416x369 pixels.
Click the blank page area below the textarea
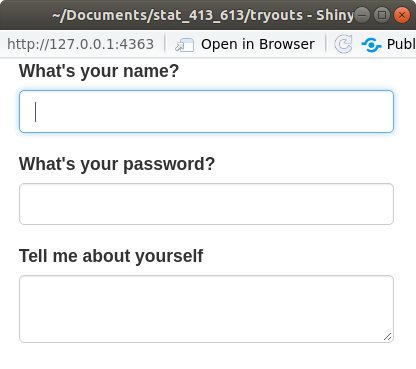(206, 357)
